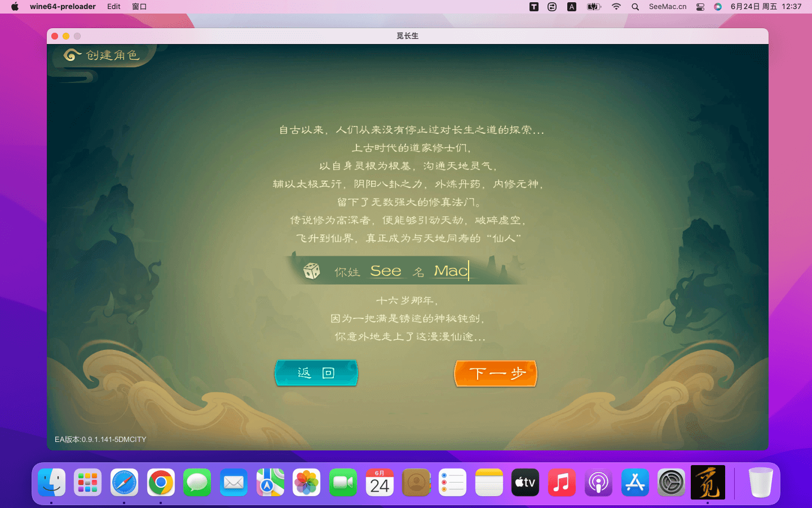Open FaceTime from the Dock
Screen dimensions: 812x508
click(343, 483)
